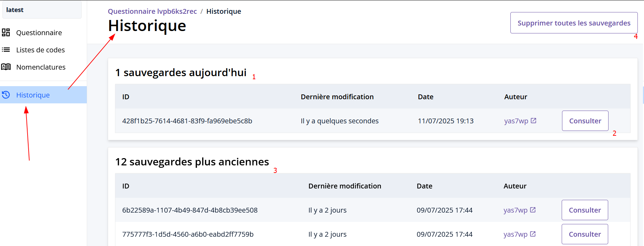Viewport: 644px width, 246px height.
Task: Click 'Auteur' header in older saves table
Action: (x=515, y=186)
